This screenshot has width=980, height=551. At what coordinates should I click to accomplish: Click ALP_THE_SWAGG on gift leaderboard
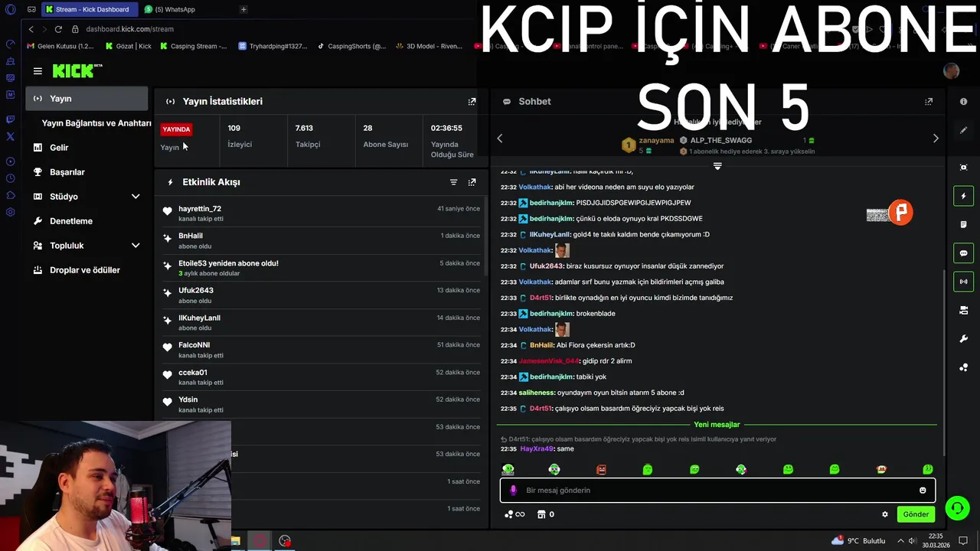(x=721, y=140)
